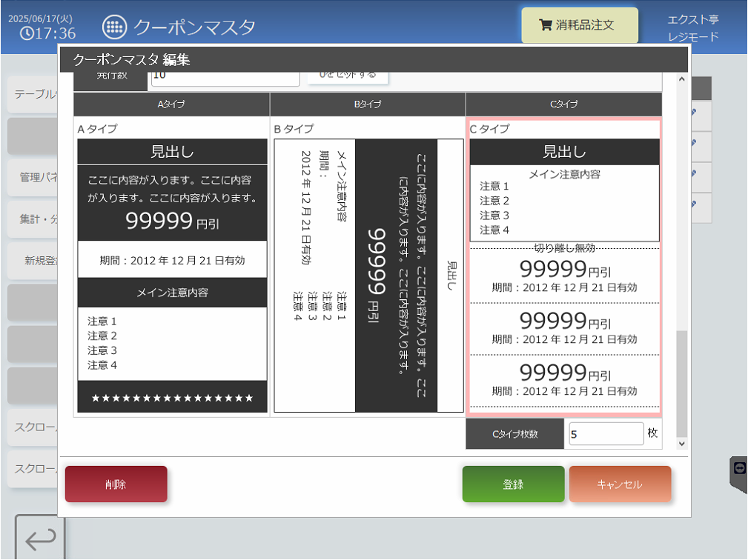Click the vertical scrollbar thumb in dialog
The height and width of the screenshot is (560, 748).
pos(682,384)
